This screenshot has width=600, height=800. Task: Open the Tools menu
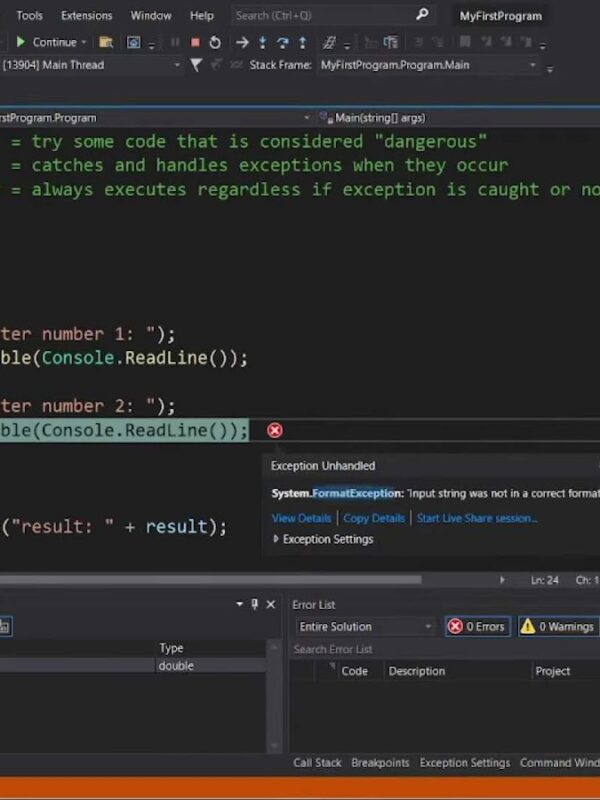30,15
